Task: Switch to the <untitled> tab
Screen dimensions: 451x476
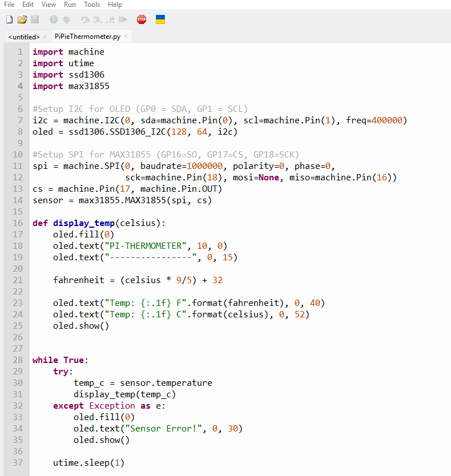Action: pos(24,37)
